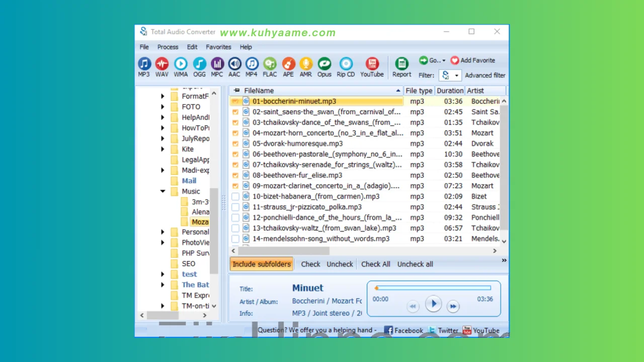Screen dimensions: 644x362
Task: Rewind in the audio player
Action: tap(413, 306)
